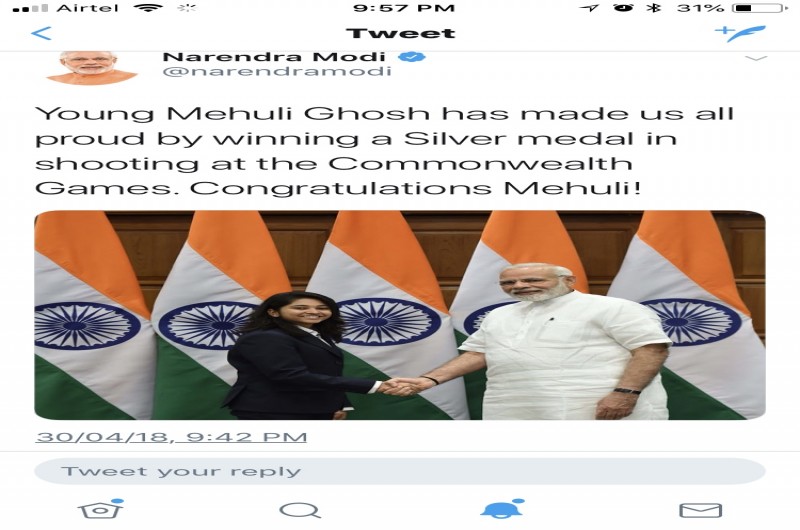The image size is (800, 530).
Task: Tap the battery indicator icon
Action: click(x=760, y=8)
